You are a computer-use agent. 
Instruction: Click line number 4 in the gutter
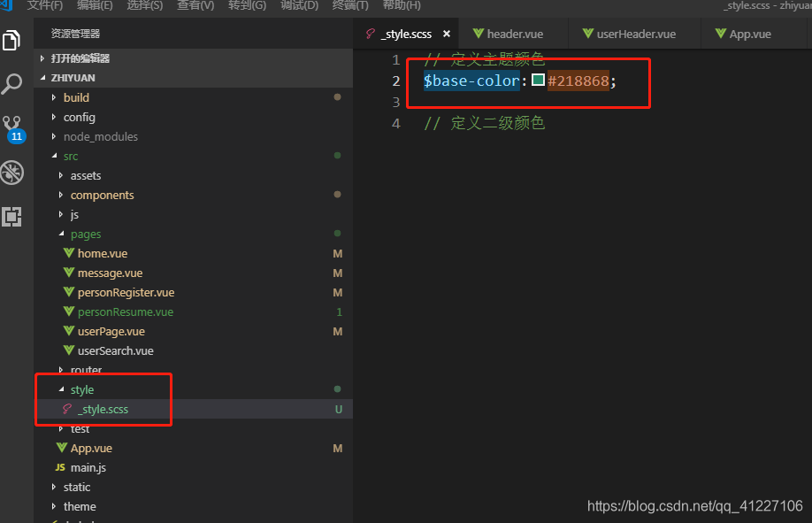[x=396, y=123]
